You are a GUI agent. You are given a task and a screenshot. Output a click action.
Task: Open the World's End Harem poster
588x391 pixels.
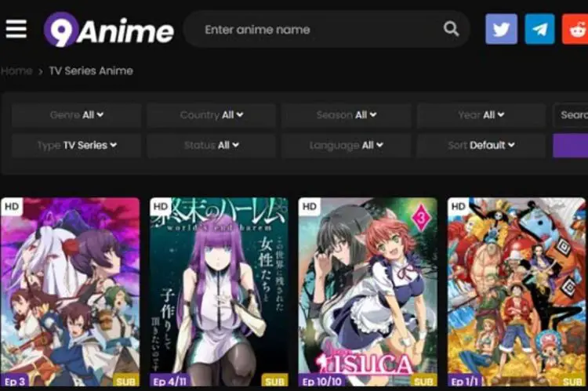point(219,291)
